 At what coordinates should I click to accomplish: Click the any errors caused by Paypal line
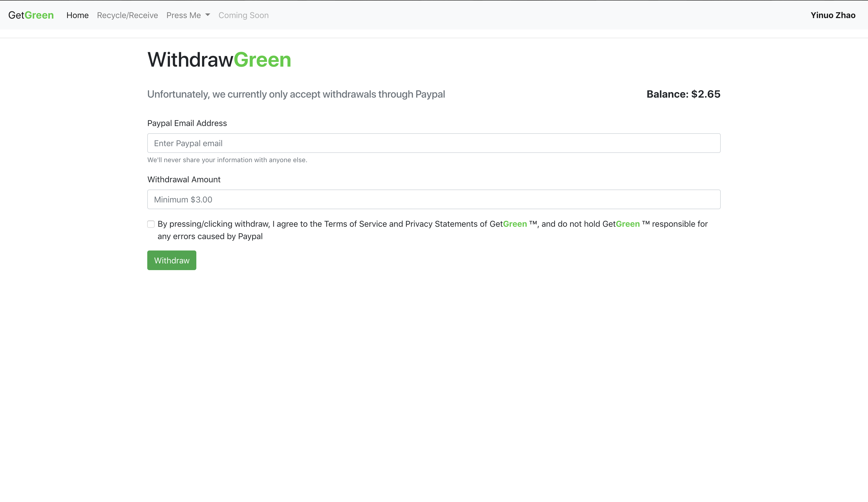click(210, 237)
